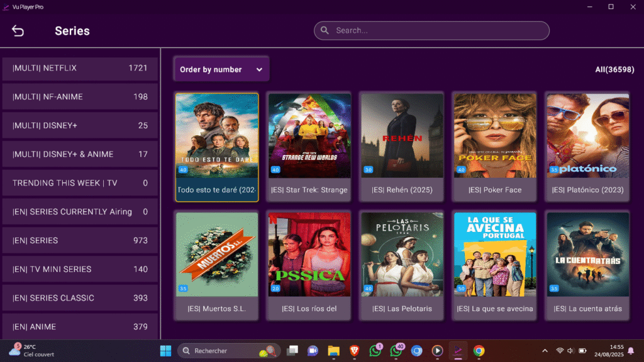Open the Windows Start menu
Image resolution: width=644 pixels, height=362 pixels.
coord(166,351)
